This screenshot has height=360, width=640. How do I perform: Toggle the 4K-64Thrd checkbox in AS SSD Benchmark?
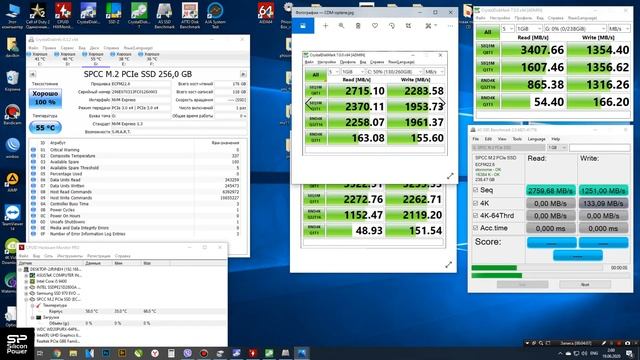pyautogui.click(x=476, y=216)
